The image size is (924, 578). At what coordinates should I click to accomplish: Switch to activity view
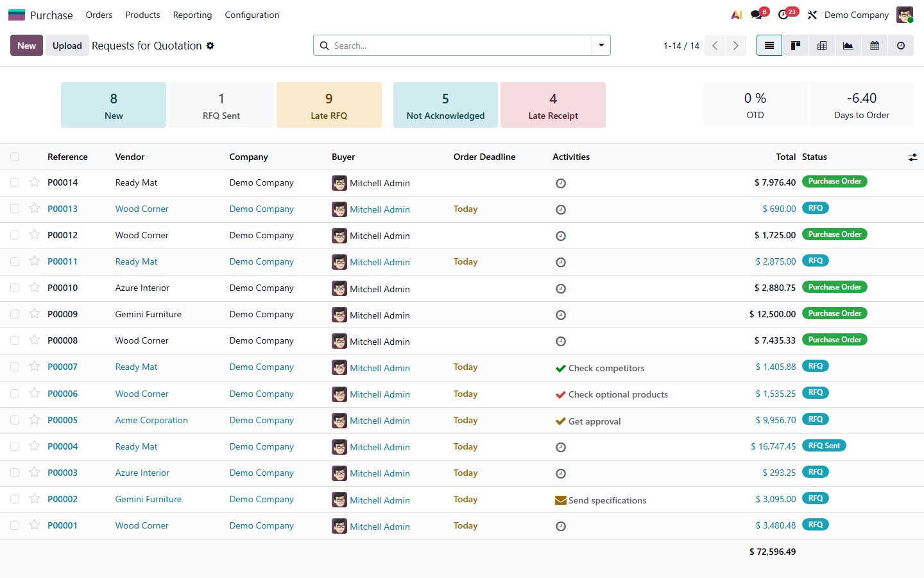point(901,46)
